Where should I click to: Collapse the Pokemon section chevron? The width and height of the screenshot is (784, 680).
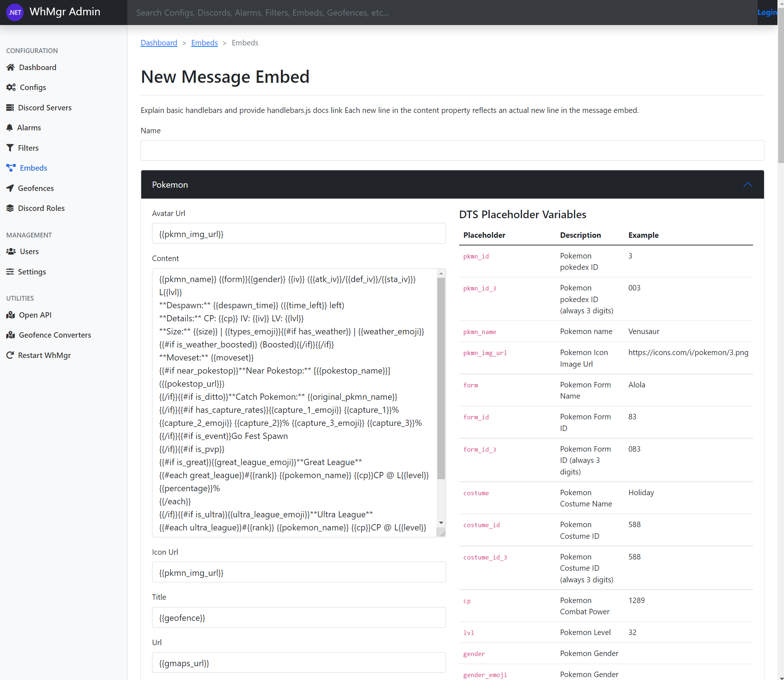(x=747, y=185)
